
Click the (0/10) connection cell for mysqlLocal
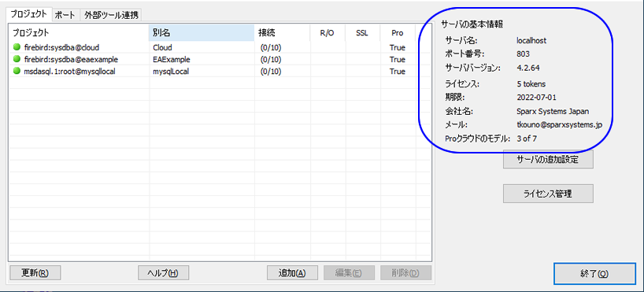[x=271, y=72]
